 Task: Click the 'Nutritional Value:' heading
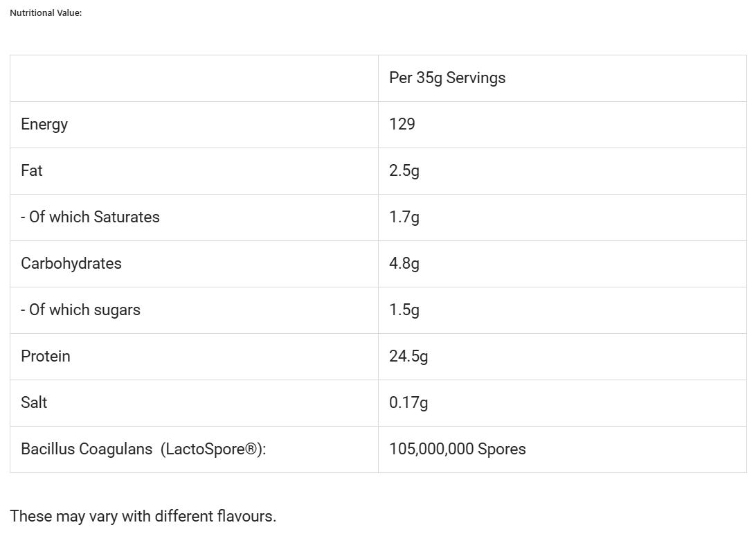click(x=46, y=13)
